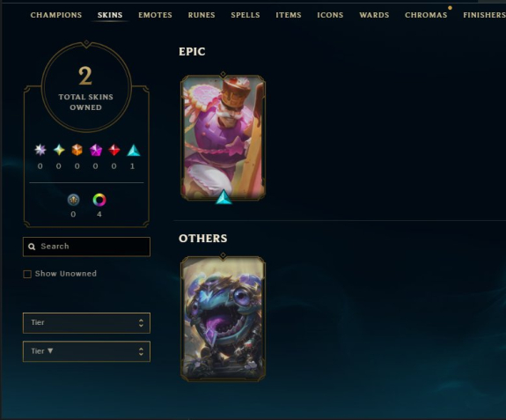The height and width of the screenshot is (420, 506).
Task: Go to the Chromas tab
Action: tap(426, 15)
